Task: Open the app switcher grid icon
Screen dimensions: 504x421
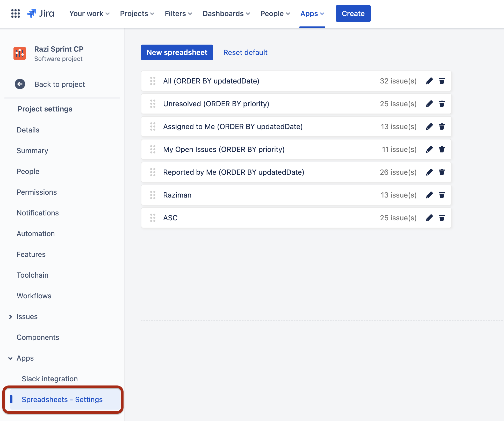Action: (16, 13)
